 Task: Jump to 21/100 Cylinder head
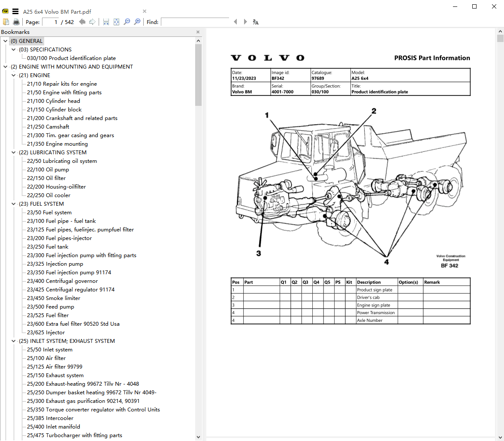tap(53, 101)
